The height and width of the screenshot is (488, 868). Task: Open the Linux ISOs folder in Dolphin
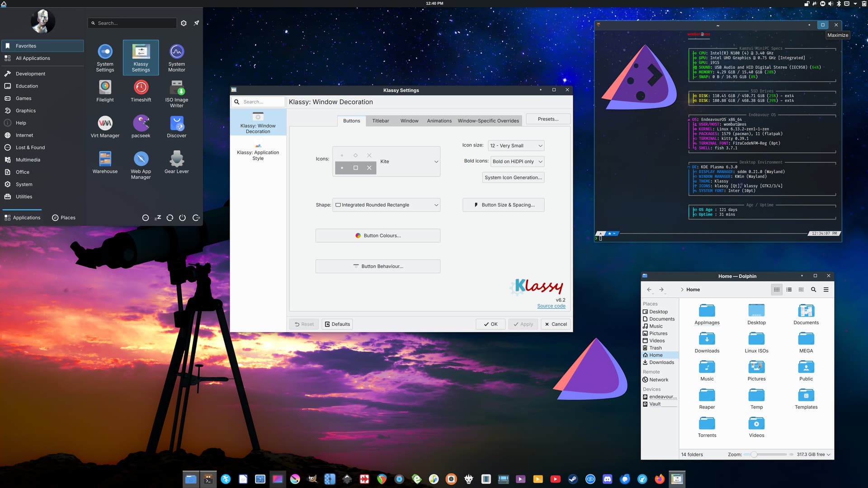pyautogui.click(x=756, y=343)
